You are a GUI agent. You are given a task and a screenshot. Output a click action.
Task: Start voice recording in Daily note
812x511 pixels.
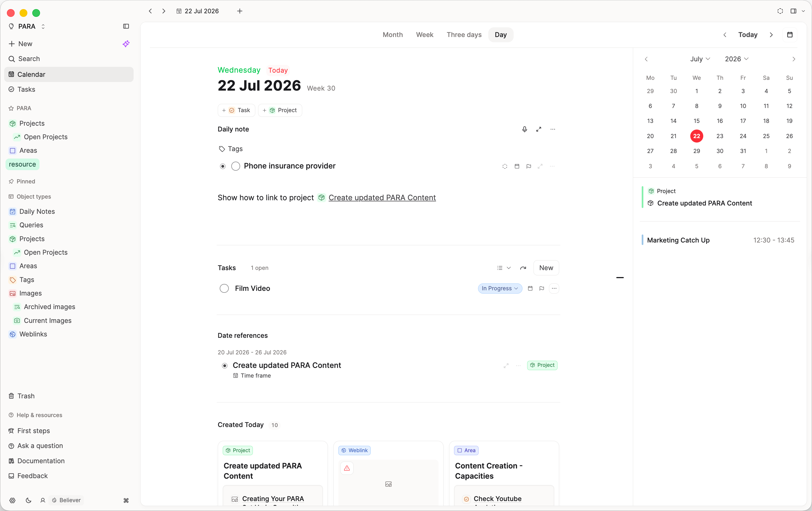[524, 129]
